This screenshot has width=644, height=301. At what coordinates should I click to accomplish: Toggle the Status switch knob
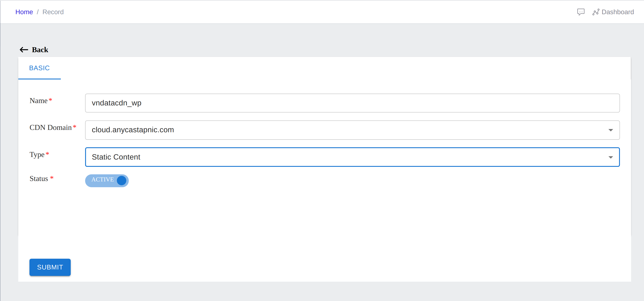click(x=121, y=180)
